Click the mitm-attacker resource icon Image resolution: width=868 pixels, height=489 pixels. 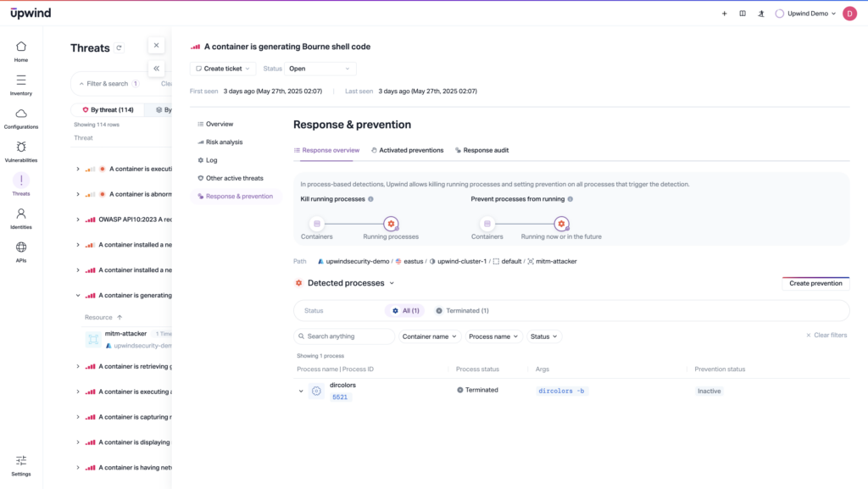pyautogui.click(x=93, y=339)
